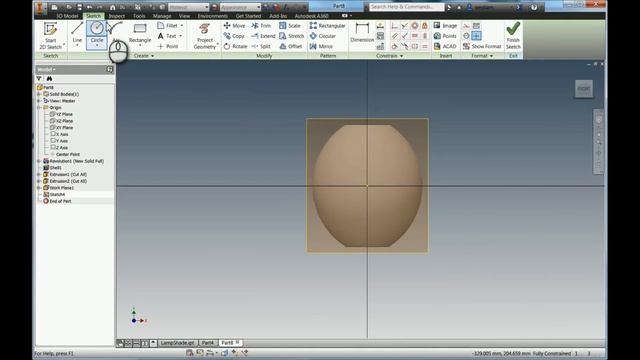
Task: Select the Dimension tool
Action: coord(362,33)
